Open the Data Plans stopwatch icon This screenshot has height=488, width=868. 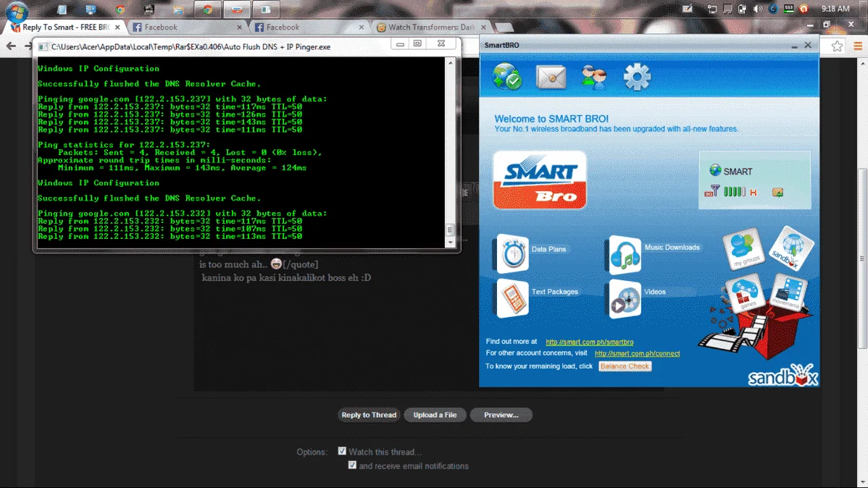tap(512, 253)
